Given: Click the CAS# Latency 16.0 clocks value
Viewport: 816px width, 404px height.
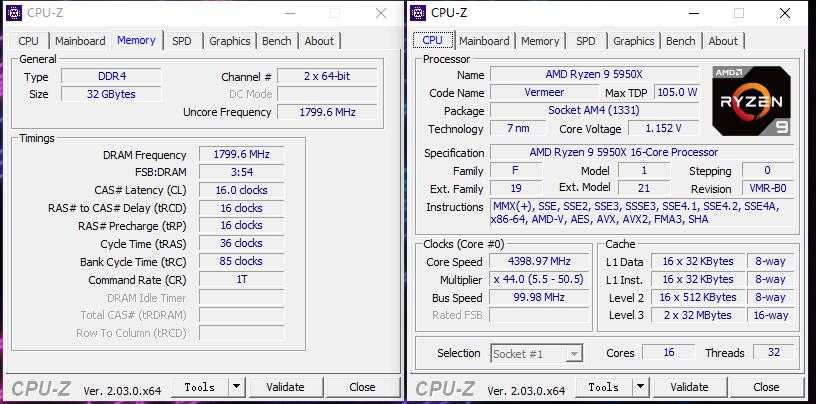Looking at the screenshot, I should (x=241, y=190).
